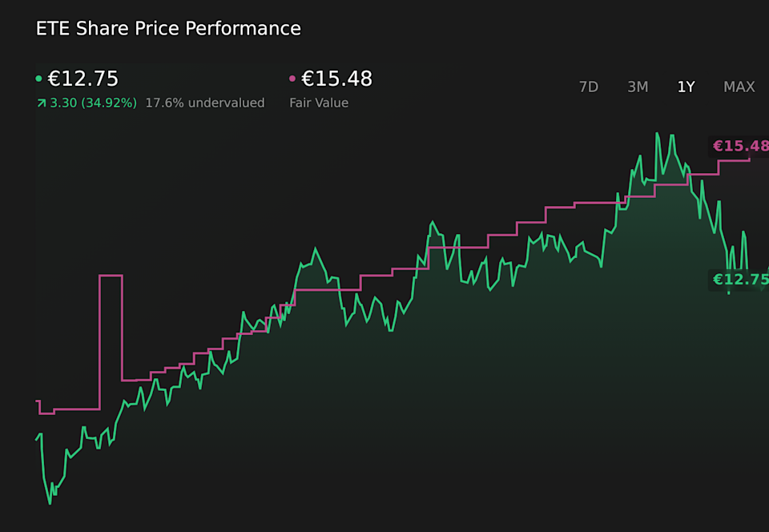Viewport: 769px width, 532px height.
Task: Click the Fair Value label text
Action: coord(319,103)
